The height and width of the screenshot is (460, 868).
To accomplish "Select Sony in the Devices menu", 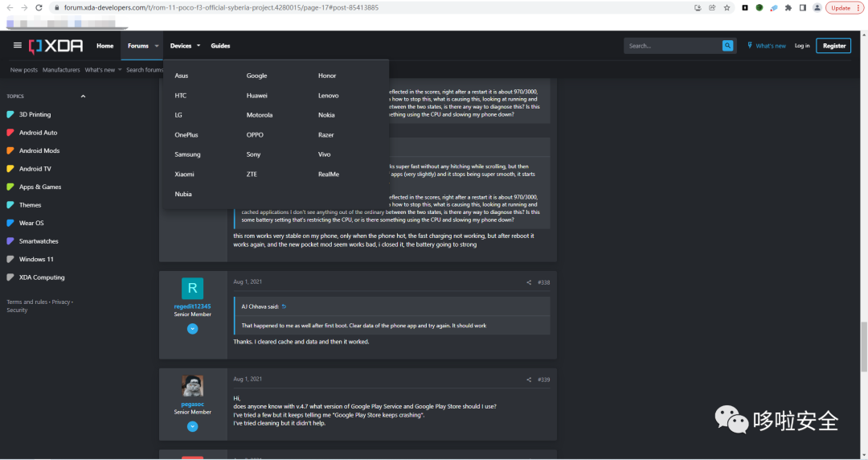I will 253,154.
